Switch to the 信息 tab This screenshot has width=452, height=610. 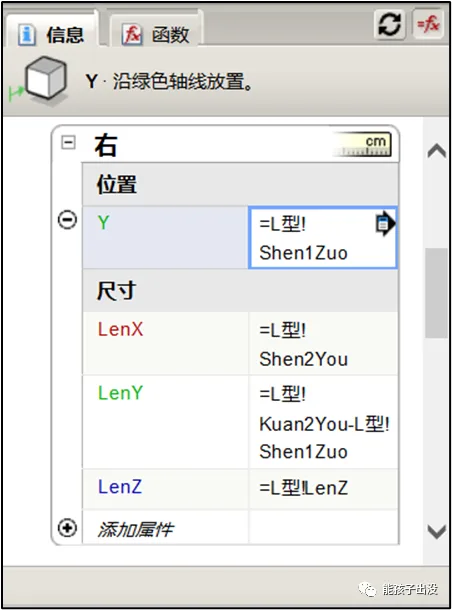pyautogui.click(x=51, y=30)
